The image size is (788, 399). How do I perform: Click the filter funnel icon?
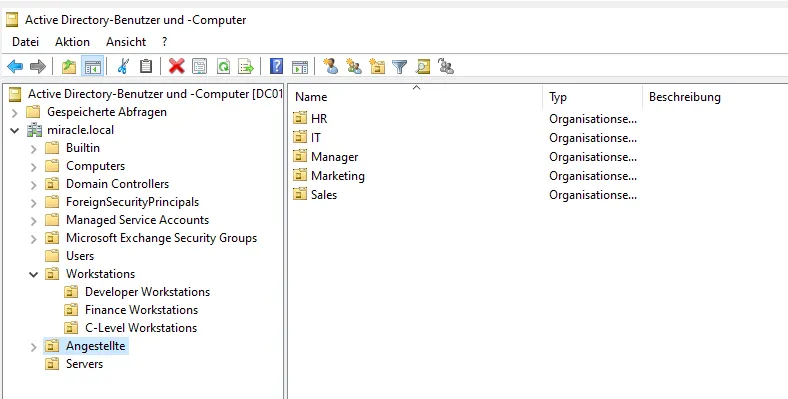click(400, 66)
